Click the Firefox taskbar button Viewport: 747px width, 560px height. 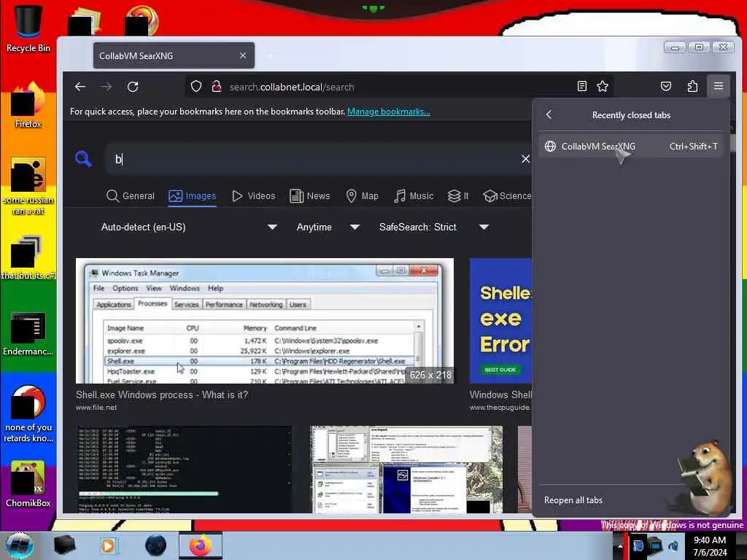click(x=200, y=545)
